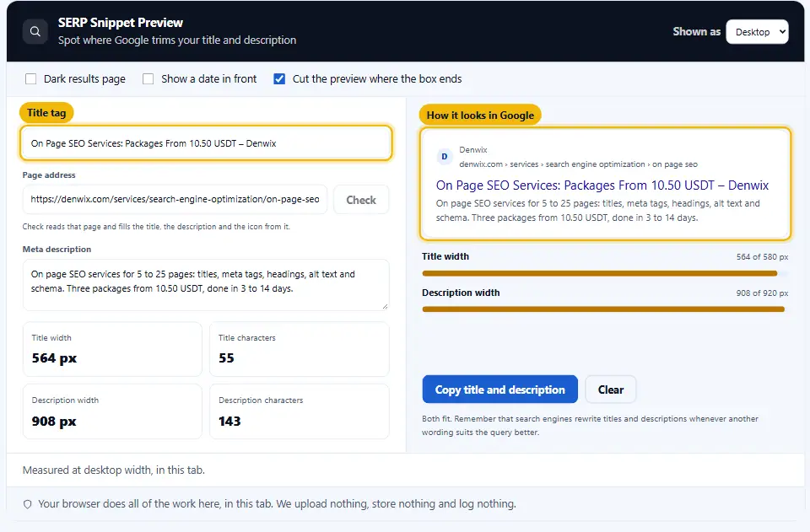Viewport: 810px width, 532px height.
Task: Click the 'Check reads that page' hint text
Action: 156,227
